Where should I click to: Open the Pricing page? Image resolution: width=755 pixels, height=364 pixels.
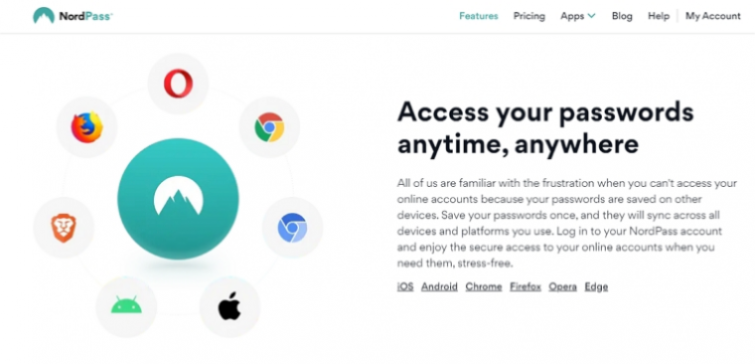point(529,16)
